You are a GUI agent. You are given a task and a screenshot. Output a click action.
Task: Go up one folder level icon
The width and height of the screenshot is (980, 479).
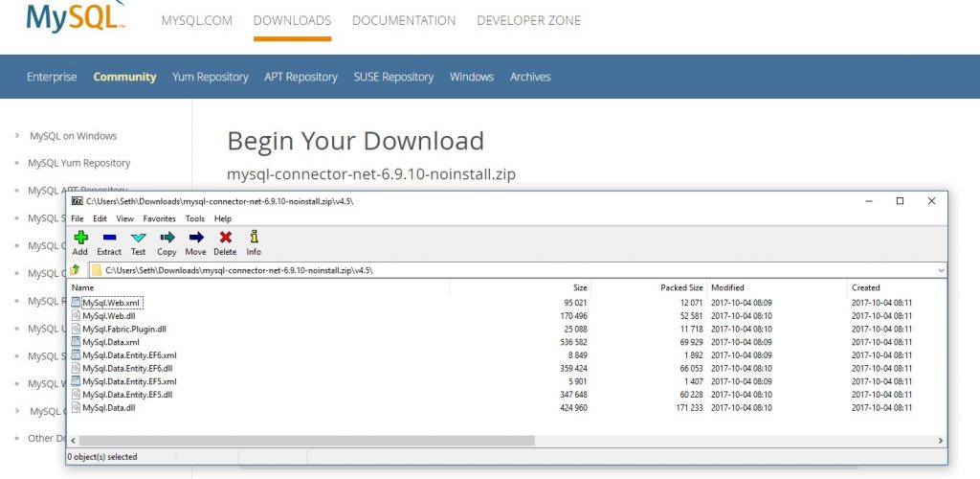pos(75,270)
